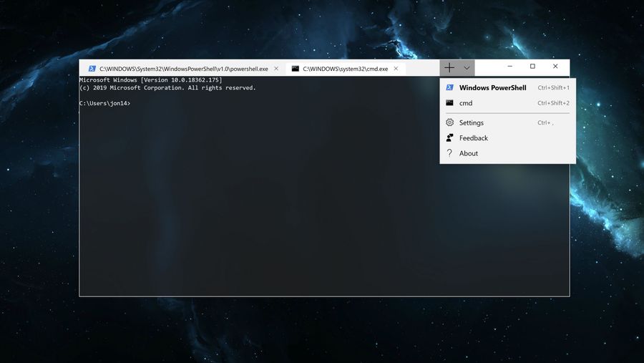Switch to the powershell.exe tab
Viewport: 644px width, 363px height.
pos(183,69)
